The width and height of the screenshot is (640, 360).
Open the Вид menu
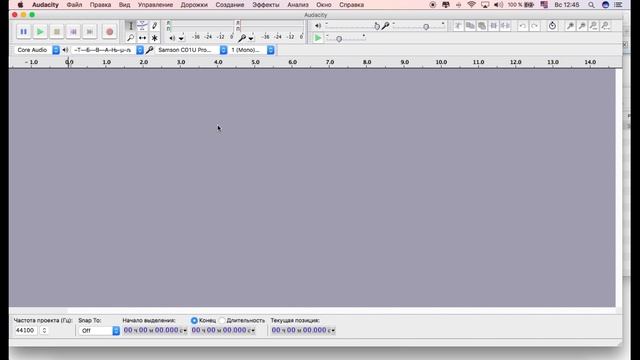(124, 5)
